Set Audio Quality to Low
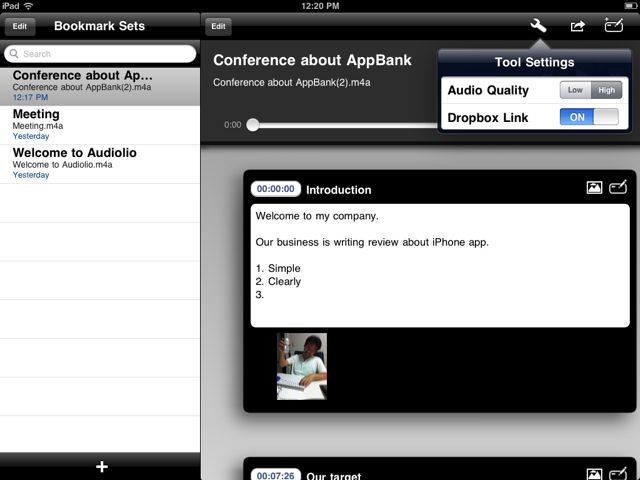640x480 pixels. (575, 90)
